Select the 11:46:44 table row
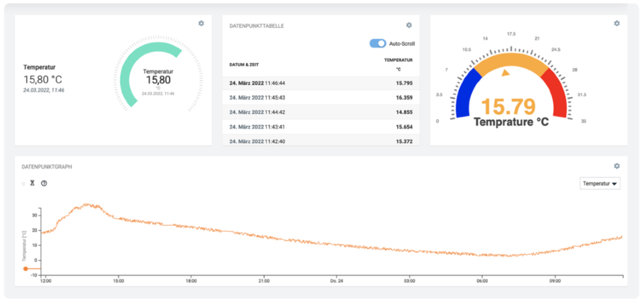 pyautogui.click(x=320, y=83)
